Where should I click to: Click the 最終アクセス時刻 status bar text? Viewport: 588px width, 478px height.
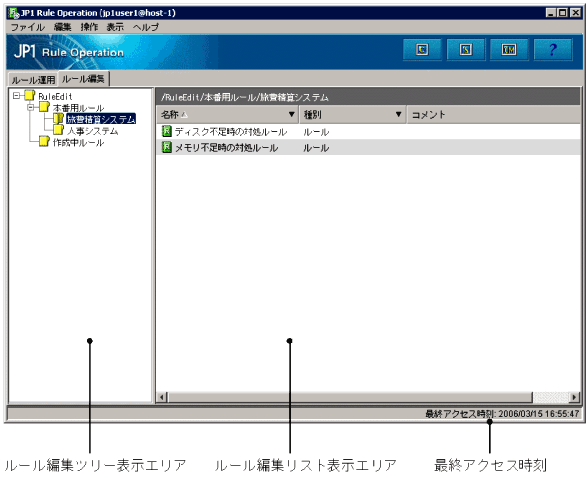(502, 414)
